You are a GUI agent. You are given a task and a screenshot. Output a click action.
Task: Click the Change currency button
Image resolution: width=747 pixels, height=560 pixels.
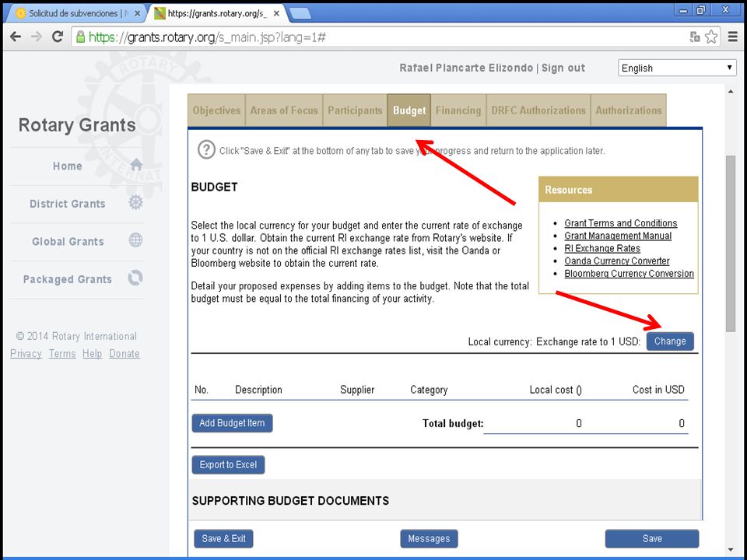pyautogui.click(x=670, y=341)
